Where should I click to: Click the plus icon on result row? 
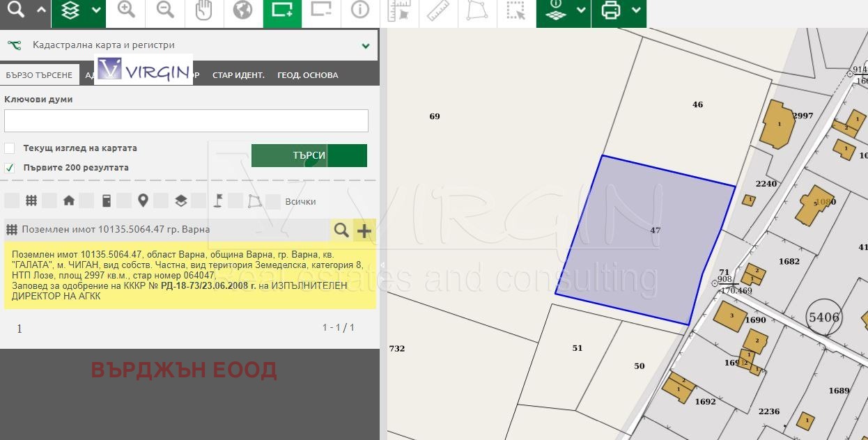tap(364, 230)
